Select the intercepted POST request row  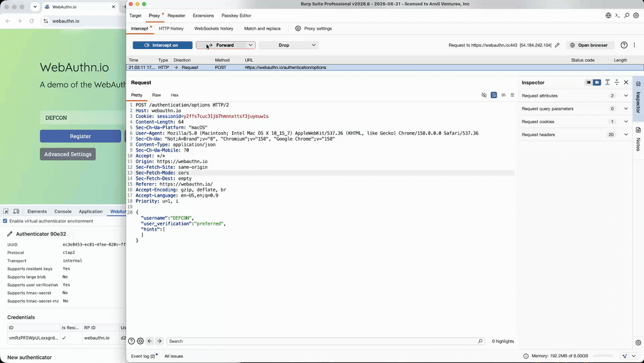[385, 68]
